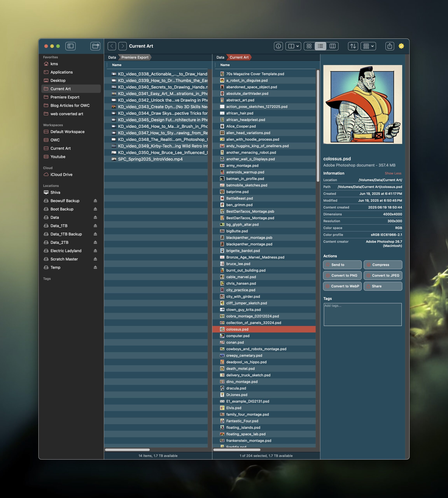Image resolution: width=448 pixels, height=498 pixels.
Task: Go back with the left arrow
Action: point(112,46)
